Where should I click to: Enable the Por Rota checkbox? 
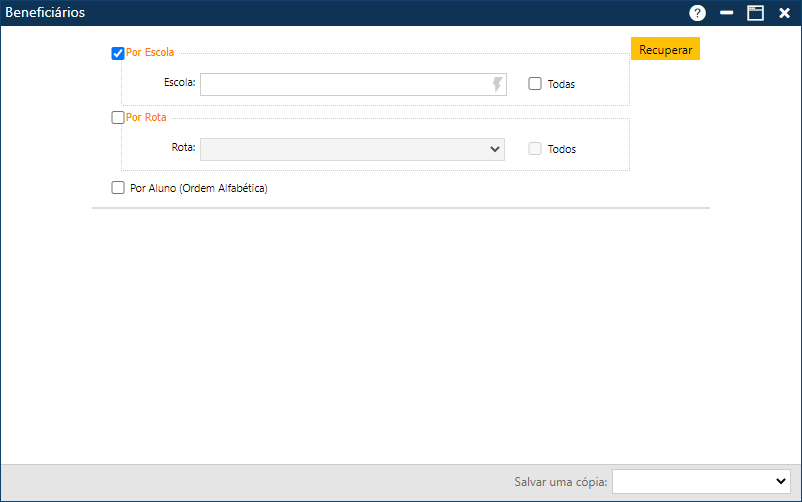coord(118,117)
